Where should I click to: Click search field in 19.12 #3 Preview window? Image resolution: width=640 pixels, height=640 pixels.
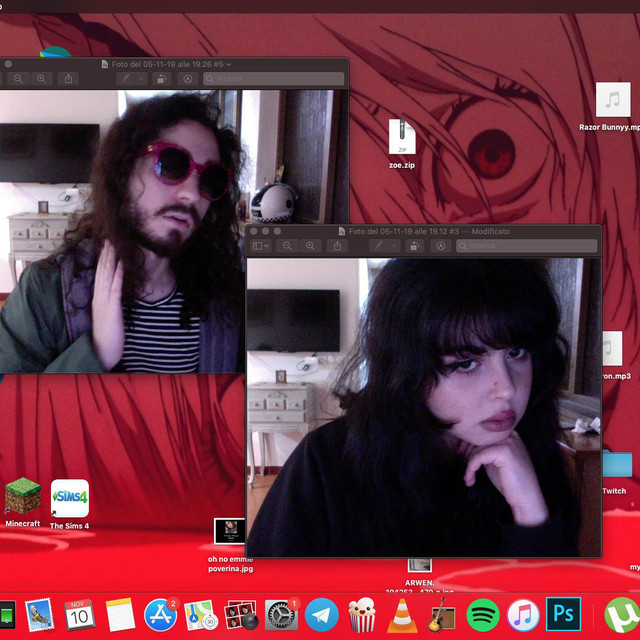pos(527,246)
